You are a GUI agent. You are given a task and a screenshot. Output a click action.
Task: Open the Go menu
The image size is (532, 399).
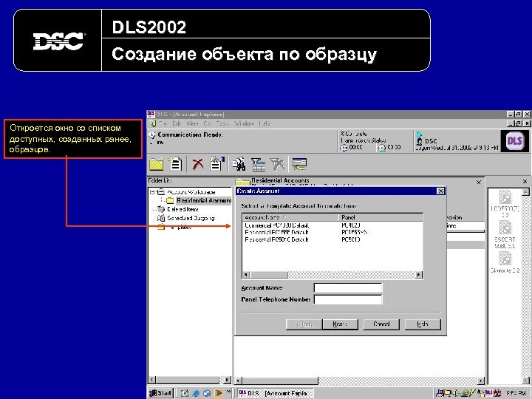point(207,123)
